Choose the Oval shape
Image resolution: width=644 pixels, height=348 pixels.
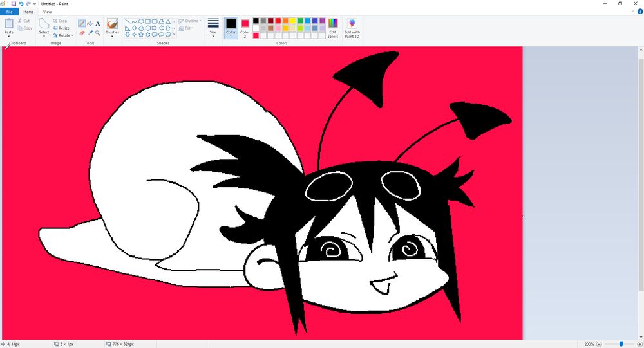[141, 21]
